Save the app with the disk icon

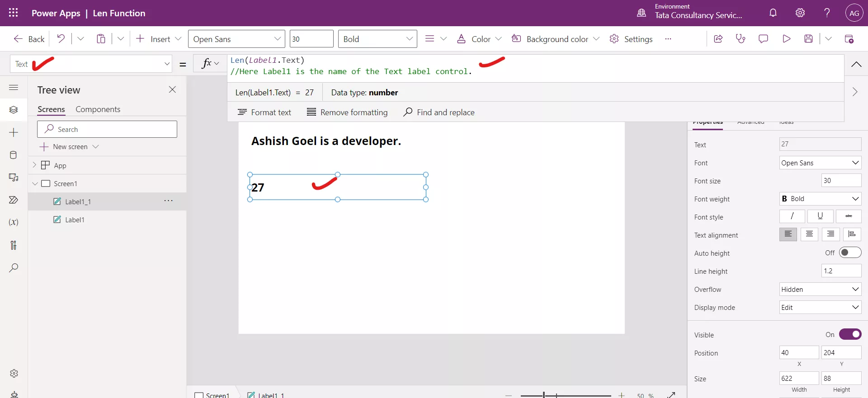[809, 39]
